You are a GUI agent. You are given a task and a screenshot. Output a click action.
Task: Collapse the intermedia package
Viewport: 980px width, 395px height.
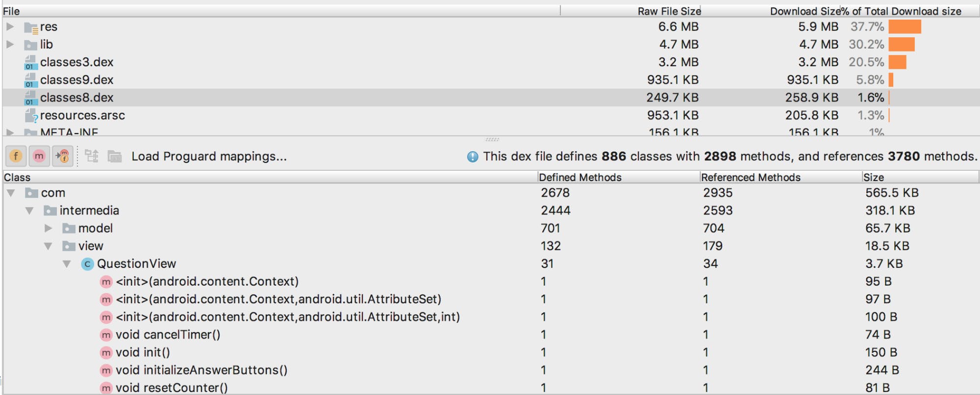[29, 211]
